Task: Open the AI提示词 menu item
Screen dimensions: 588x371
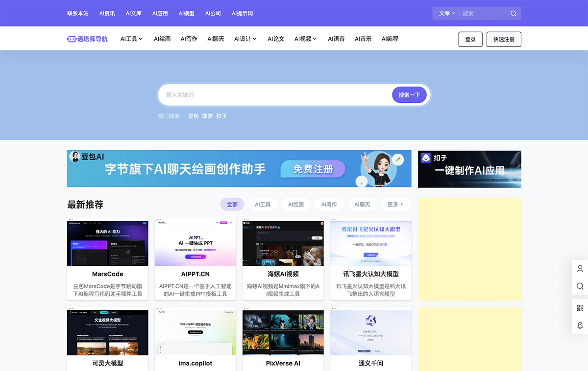Action: click(242, 13)
